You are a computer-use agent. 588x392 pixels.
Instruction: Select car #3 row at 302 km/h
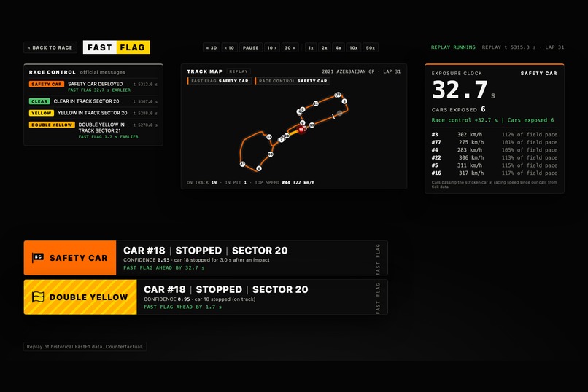[494, 134]
